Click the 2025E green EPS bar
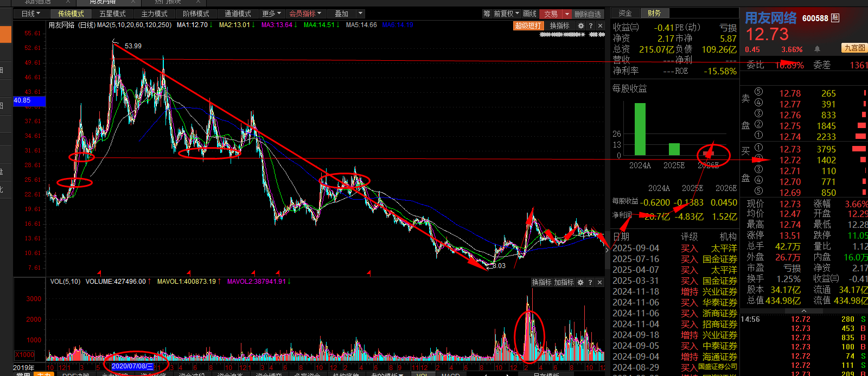The height and width of the screenshot is (376, 868). click(674, 149)
